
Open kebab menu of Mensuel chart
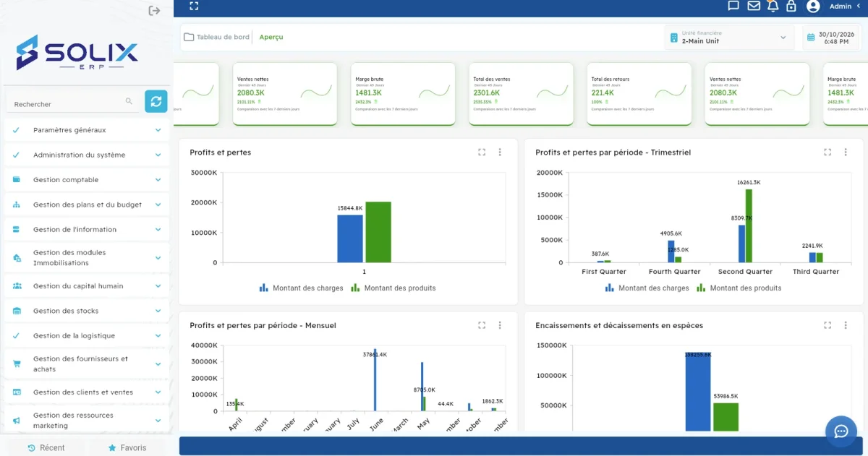500,325
